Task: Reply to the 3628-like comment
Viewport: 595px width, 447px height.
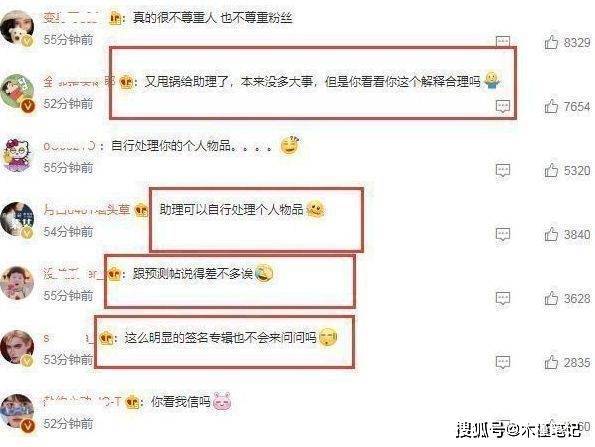Action: tap(503, 299)
